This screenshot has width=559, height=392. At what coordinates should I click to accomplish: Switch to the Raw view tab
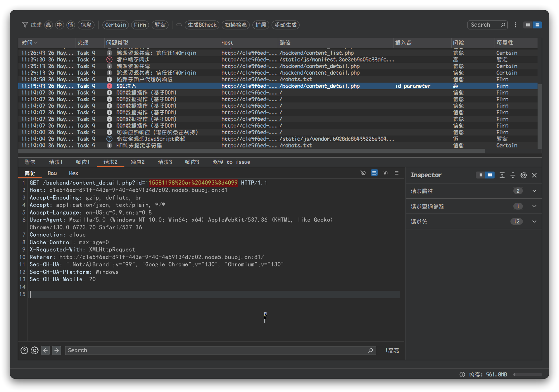coord(52,173)
